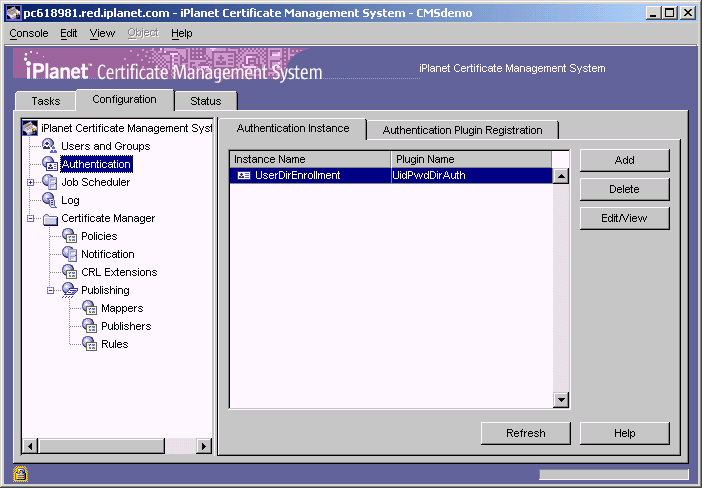Select CRL Extensions tree label

[x=119, y=272]
